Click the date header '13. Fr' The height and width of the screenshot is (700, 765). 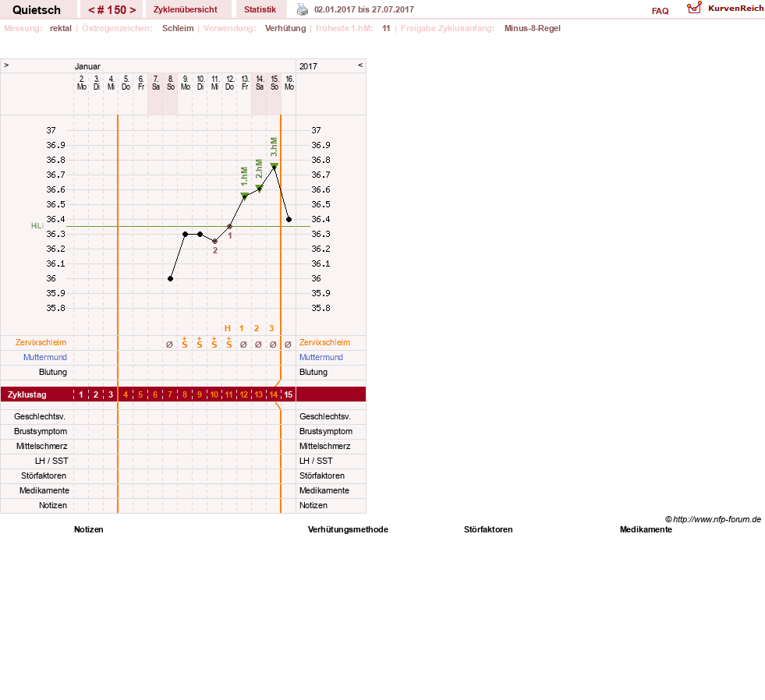click(245, 83)
